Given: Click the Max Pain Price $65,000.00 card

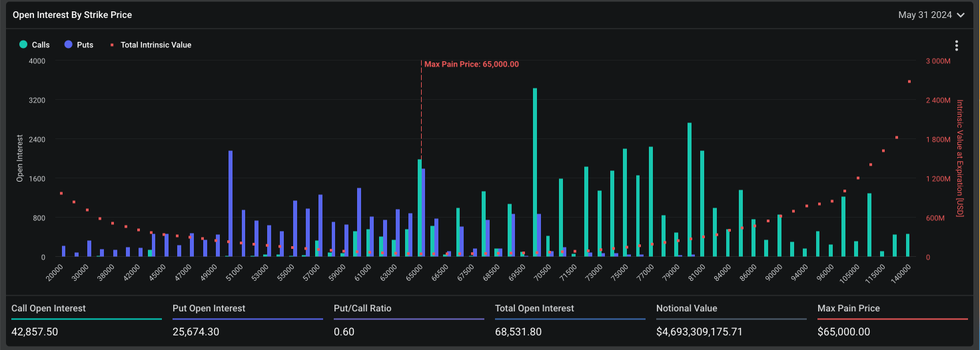Looking at the screenshot, I should click(x=893, y=319).
